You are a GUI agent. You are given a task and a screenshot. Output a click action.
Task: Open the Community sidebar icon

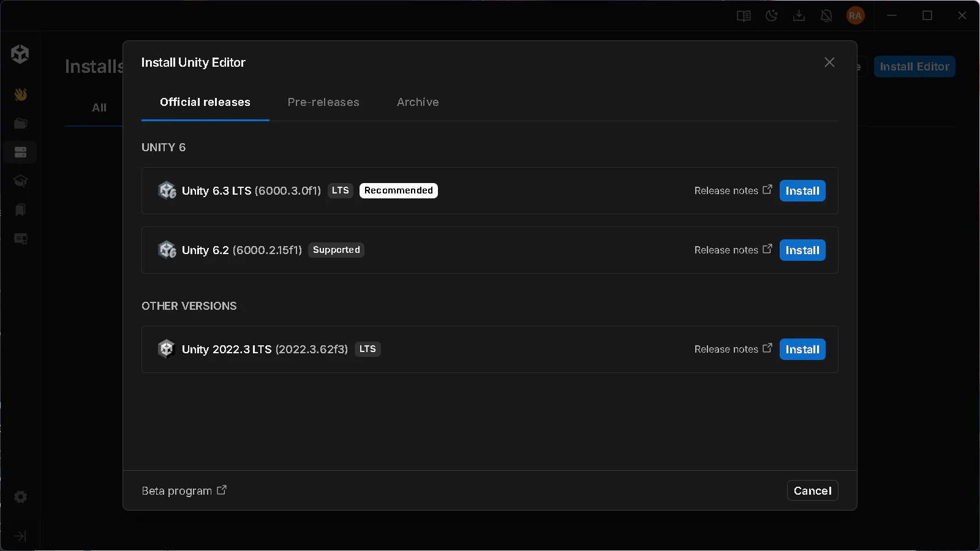20,209
